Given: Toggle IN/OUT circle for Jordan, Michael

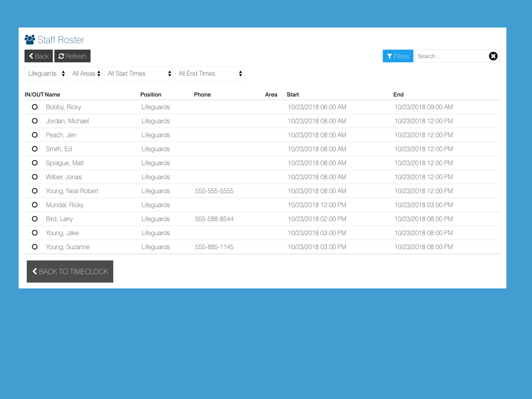Looking at the screenshot, I should [x=35, y=121].
